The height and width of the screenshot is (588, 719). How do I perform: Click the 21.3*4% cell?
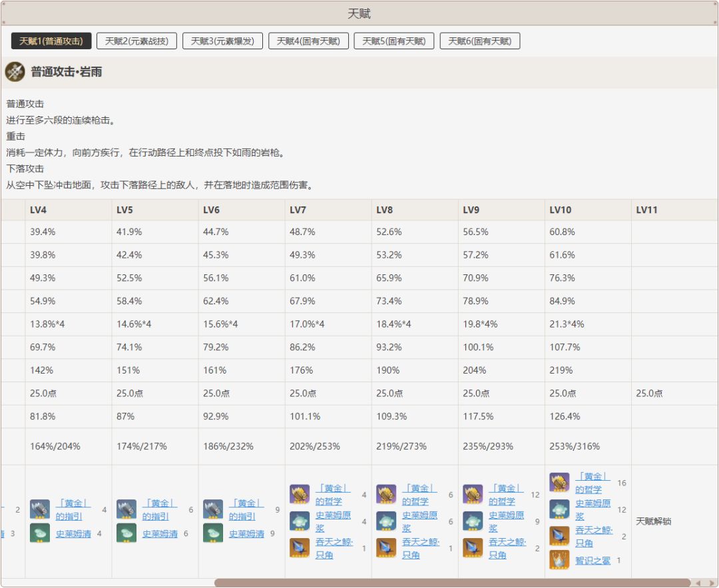click(589, 324)
